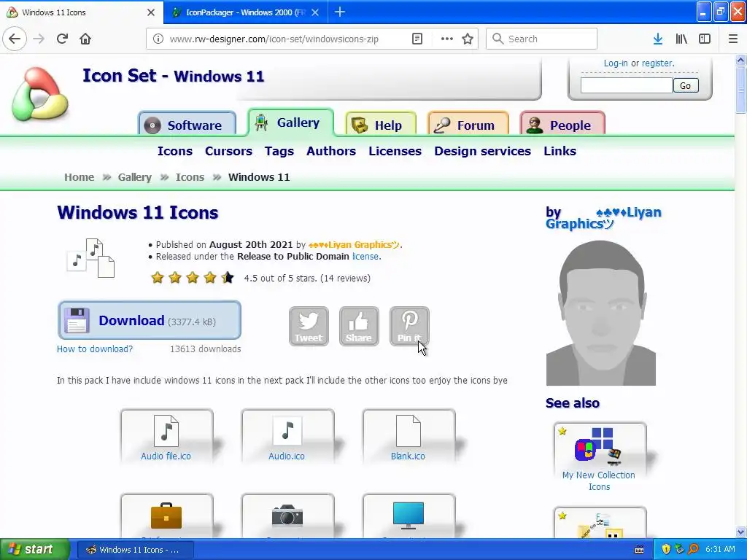Screen dimensions: 747x560
Task: Open the downloads arrow icon
Action: point(658,39)
